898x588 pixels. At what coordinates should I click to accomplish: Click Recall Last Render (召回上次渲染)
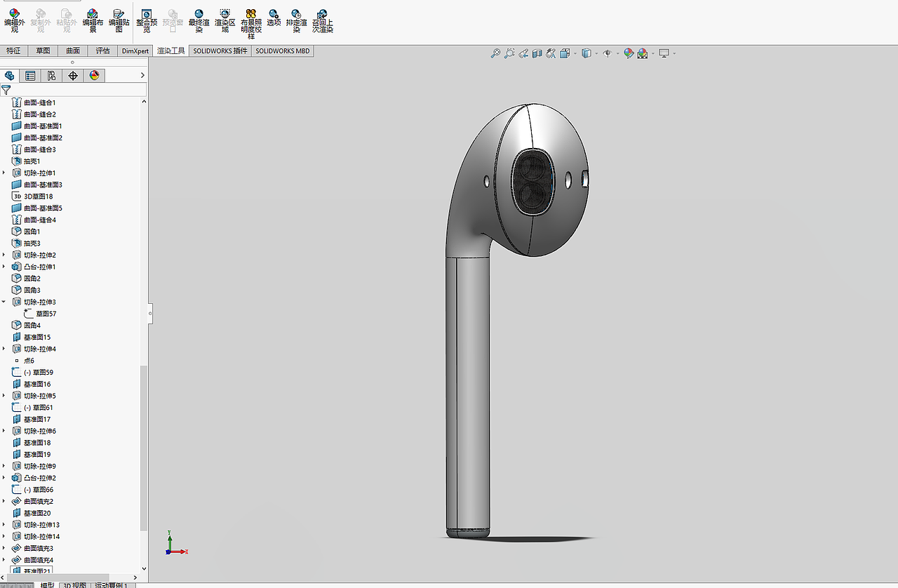tap(322, 20)
